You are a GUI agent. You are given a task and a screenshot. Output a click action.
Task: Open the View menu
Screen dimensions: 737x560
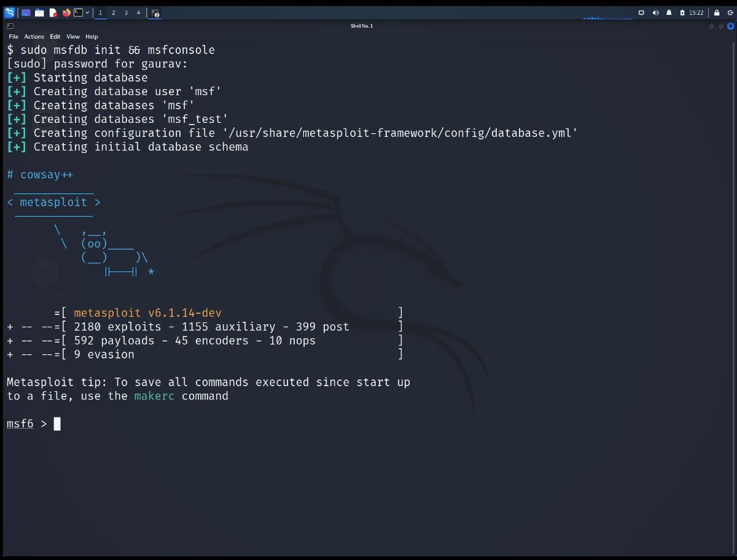click(73, 36)
